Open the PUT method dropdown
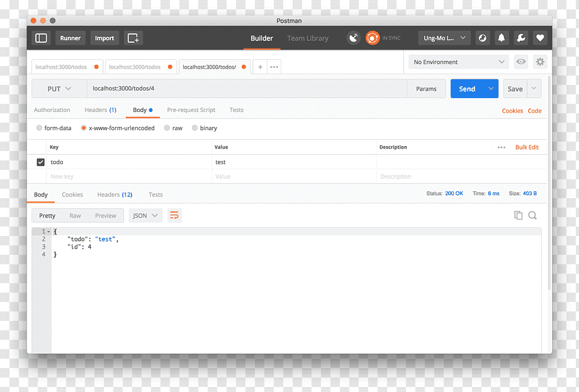The width and height of the screenshot is (579, 392). (x=59, y=89)
